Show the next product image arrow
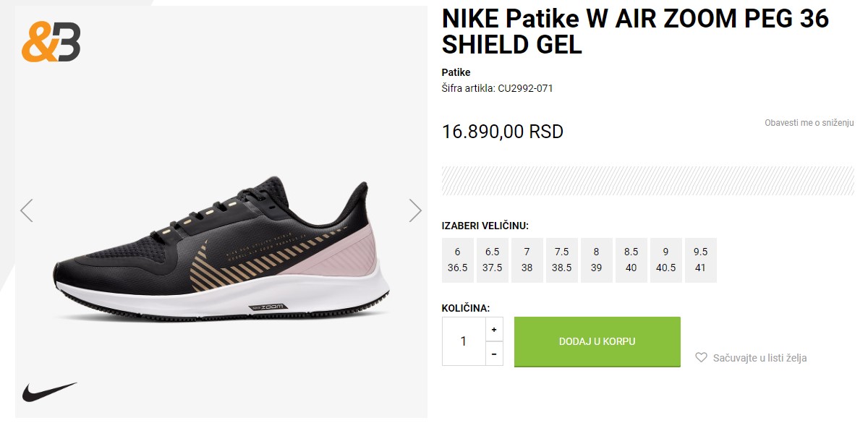The image size is (868, 423). [x=415, y=210]
